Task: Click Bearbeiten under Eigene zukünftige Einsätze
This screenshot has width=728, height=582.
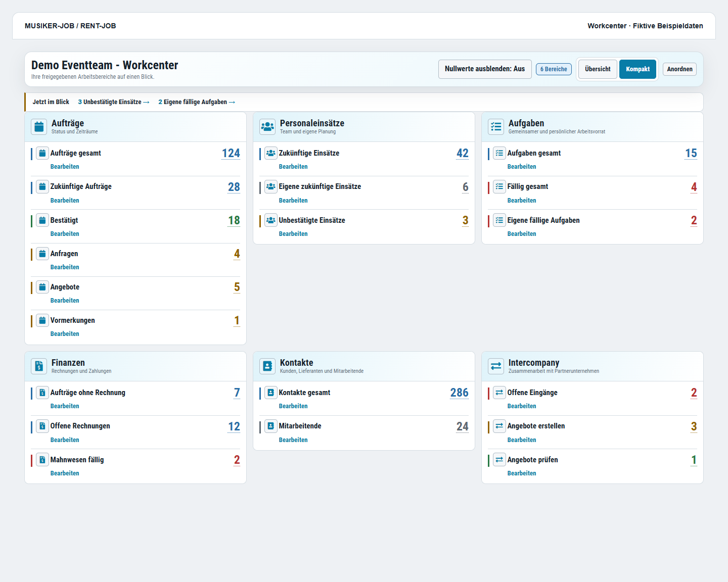Action: [293, 201]
